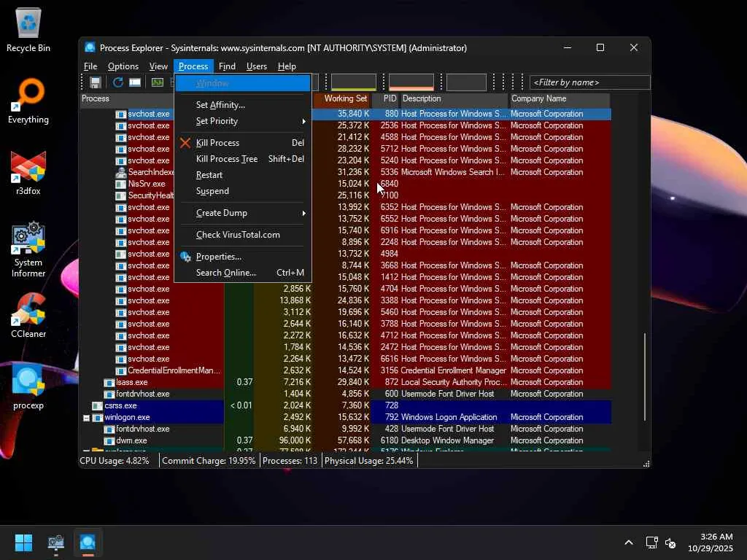The height and width of the screenshot is (560, 747).
Task: Choose Suspend in Process menu
Action: coord(243,191)
